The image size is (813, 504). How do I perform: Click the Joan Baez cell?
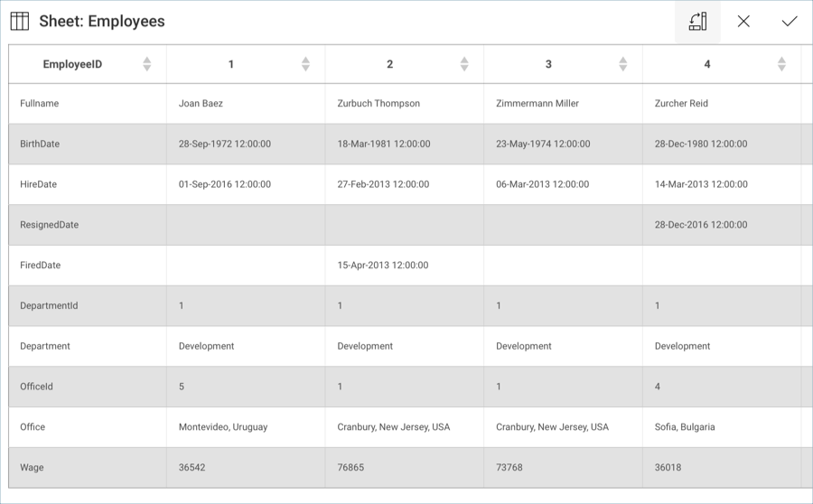coord(201,104)
